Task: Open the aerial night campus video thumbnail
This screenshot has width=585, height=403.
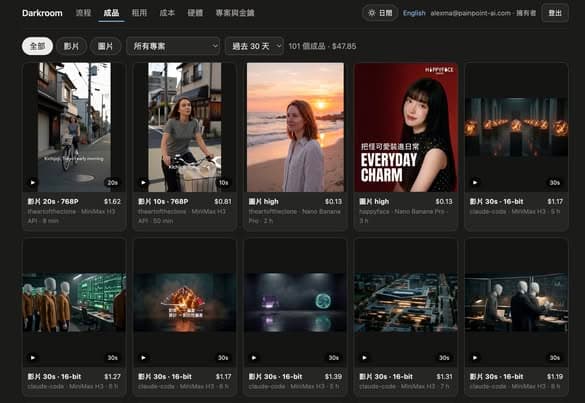Action: (x=406, y=302)
